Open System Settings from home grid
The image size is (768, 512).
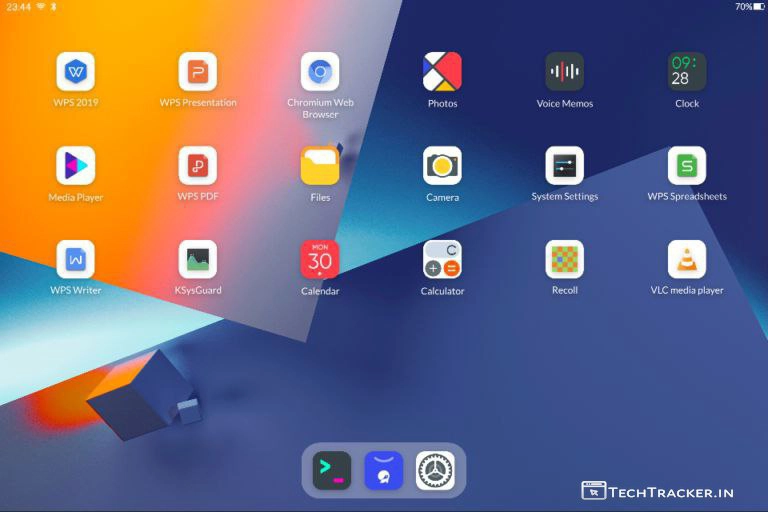point(564,166)
